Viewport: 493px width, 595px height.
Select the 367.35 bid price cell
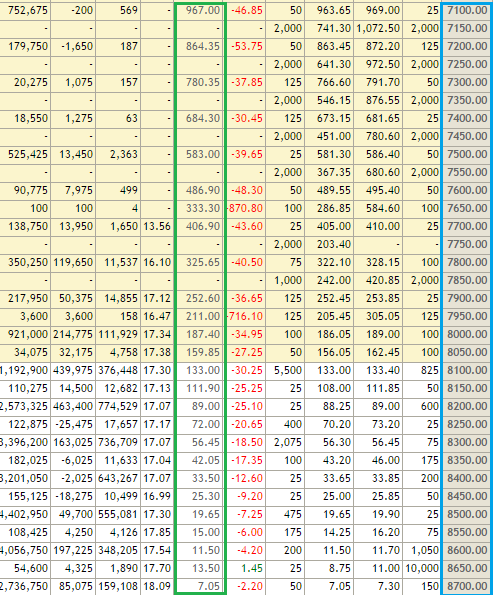coord(329,173)
